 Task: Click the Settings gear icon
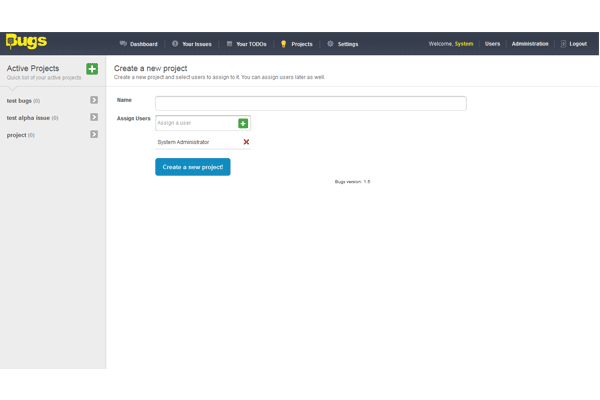click(331, 44)
